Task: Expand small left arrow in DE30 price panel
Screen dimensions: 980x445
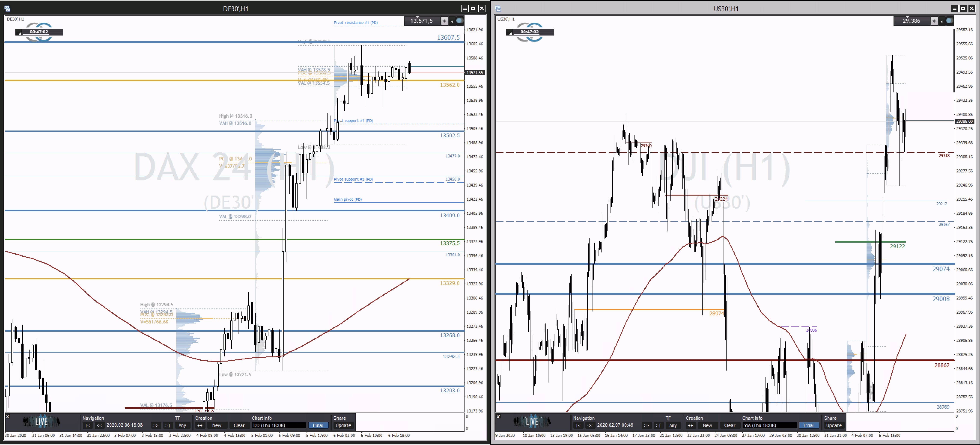Action: 452,22
